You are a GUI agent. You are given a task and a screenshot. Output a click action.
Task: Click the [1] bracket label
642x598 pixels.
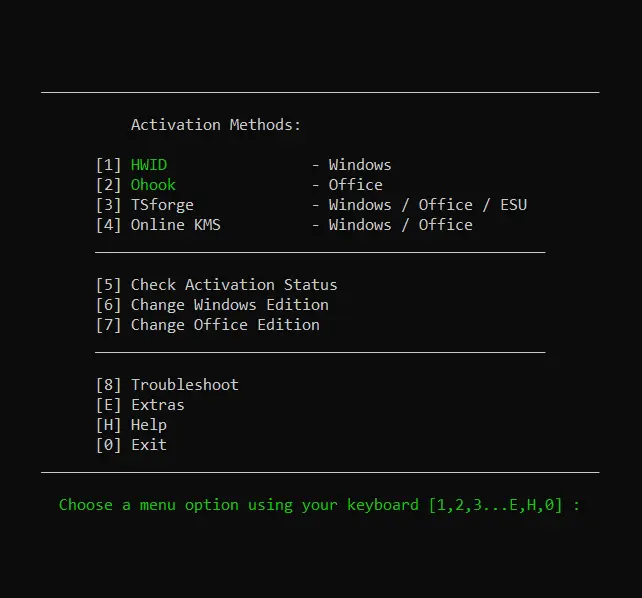(x=109, y=165)
